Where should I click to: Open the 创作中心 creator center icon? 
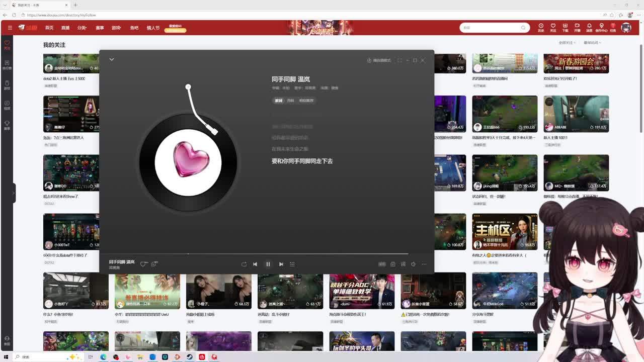pyautogui.click(x=601, y=27)
